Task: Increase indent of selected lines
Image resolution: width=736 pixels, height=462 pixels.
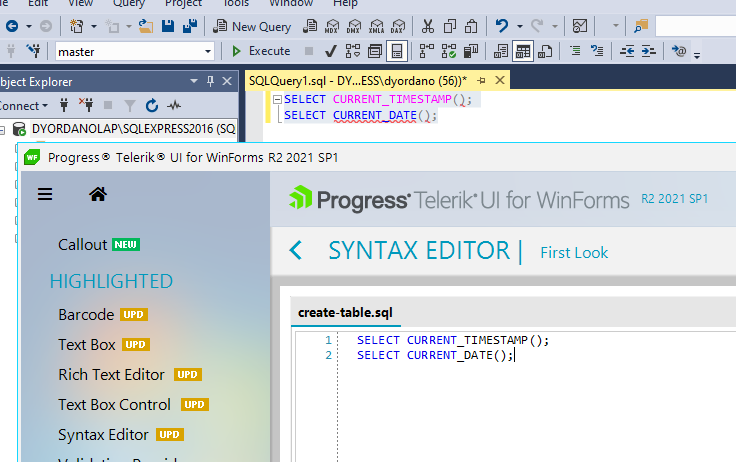Action: point(648,51)
